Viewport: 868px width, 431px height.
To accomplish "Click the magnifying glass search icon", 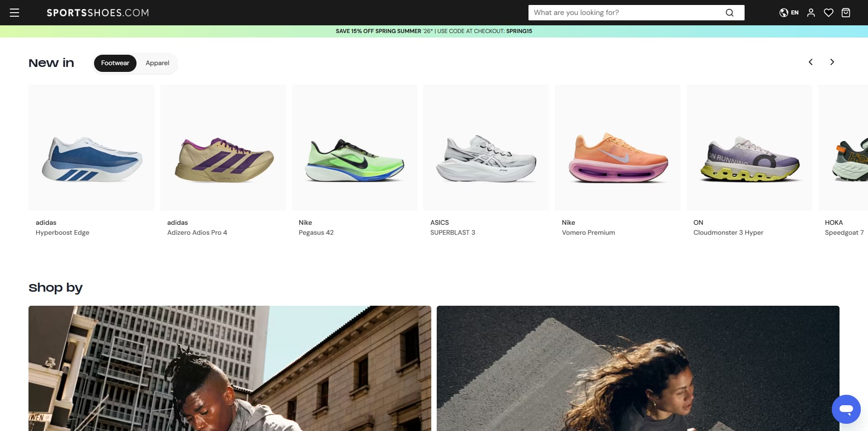I will (730, 13).
